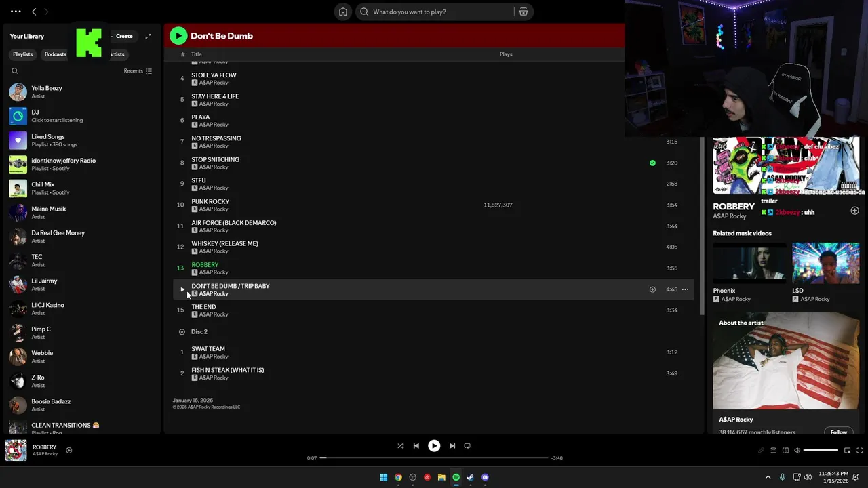Open Discord from the taskbar

point(485,477)
